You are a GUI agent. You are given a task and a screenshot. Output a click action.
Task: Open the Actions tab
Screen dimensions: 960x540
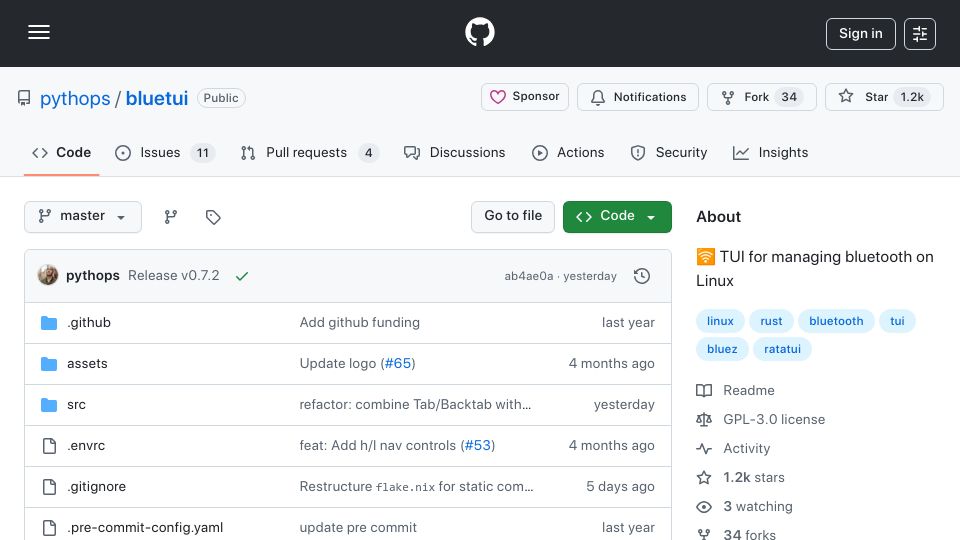568,152
